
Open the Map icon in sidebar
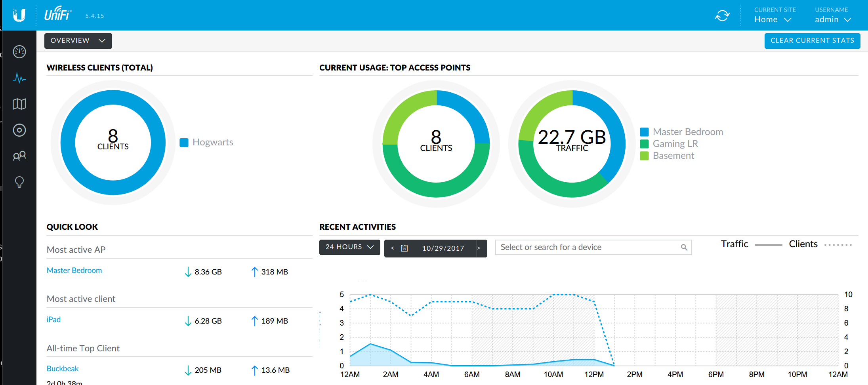pos(19,104)
